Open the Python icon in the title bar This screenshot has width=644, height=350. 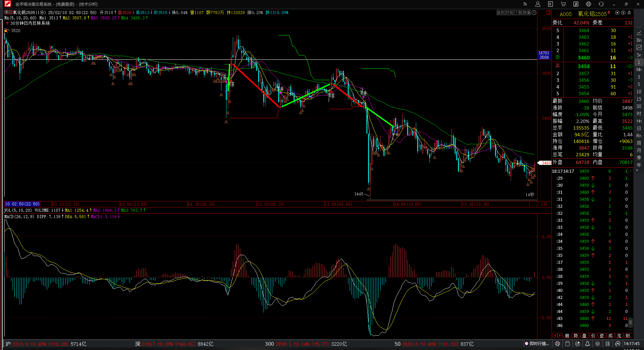(589, 4)
